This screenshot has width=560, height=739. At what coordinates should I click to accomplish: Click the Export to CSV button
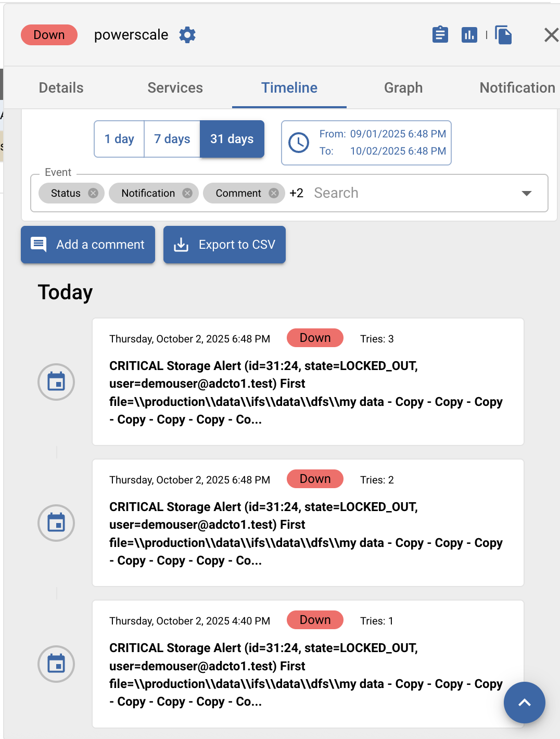tap(224, 245)
